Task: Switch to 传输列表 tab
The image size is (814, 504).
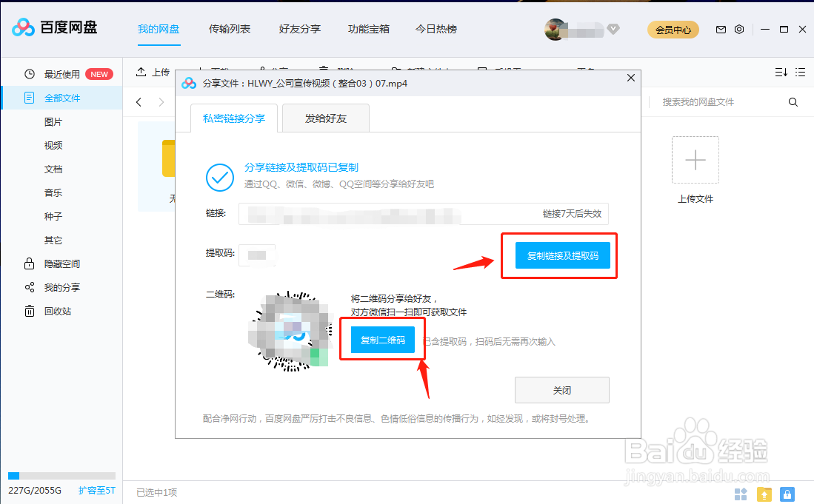Action: pyautogui.click(x=230, y=29)
